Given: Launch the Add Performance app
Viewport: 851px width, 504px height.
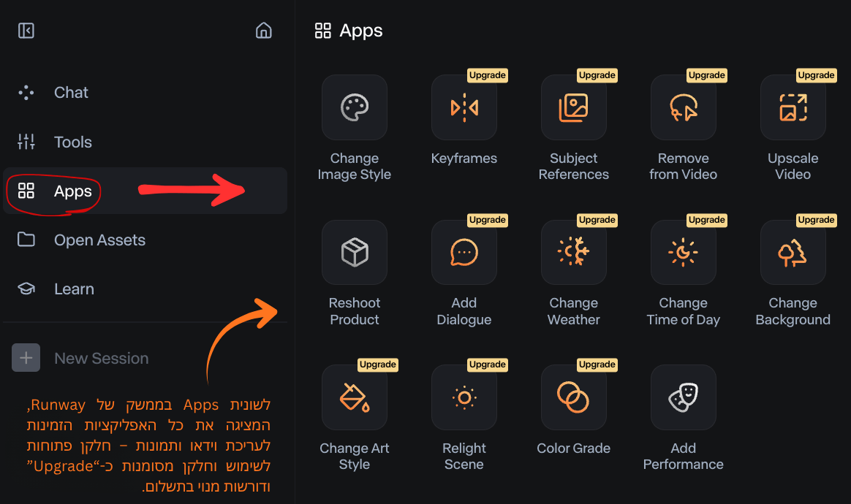Looking at the screenshot, I should 684,397.
